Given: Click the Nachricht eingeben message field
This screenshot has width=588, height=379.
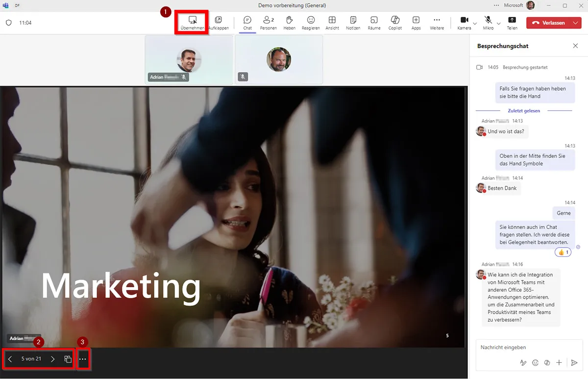Looking at the screenshot, I should pos(519,347).
